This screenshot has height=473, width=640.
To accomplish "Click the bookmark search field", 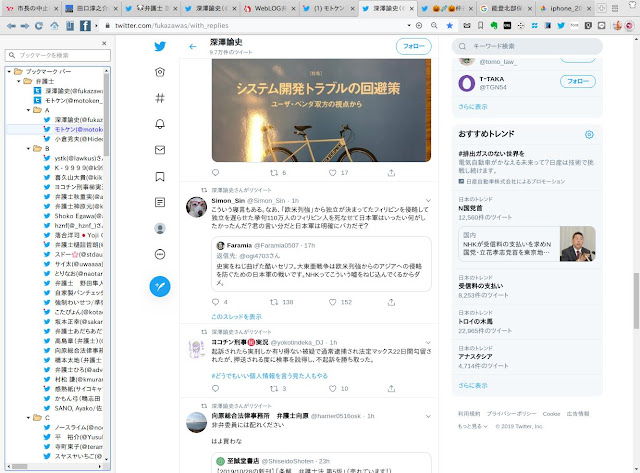I will coord(58,55).
